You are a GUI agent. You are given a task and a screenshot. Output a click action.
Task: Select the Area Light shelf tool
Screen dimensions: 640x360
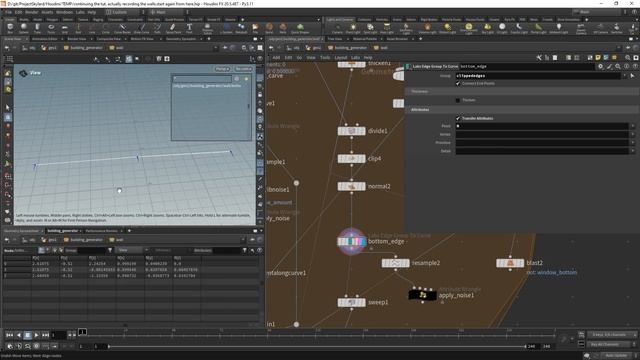[x=387, y=28]
